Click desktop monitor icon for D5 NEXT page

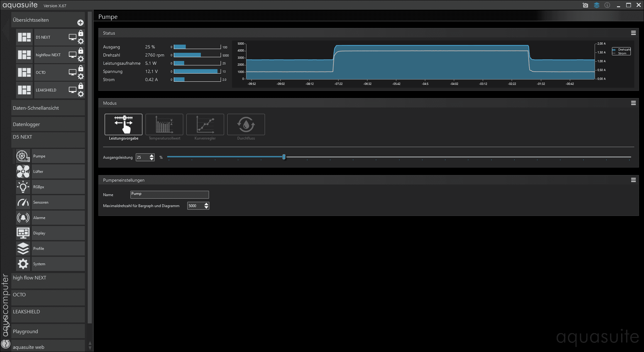coord(73,37)
